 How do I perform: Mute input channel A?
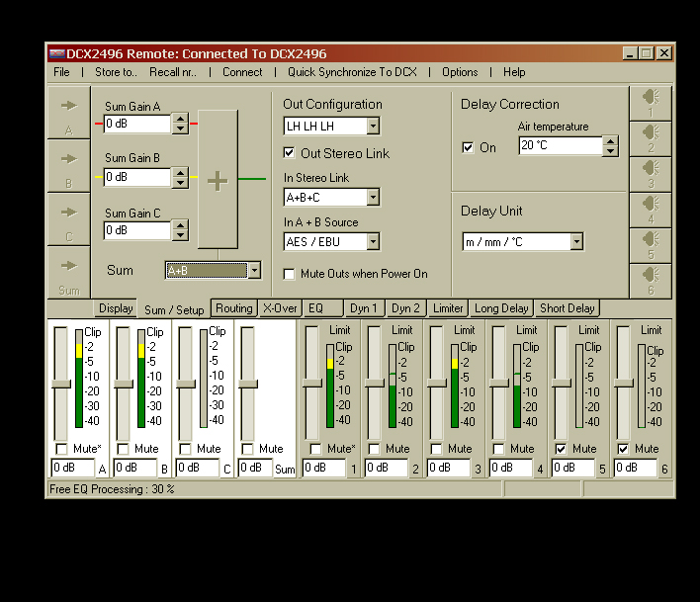61,449
